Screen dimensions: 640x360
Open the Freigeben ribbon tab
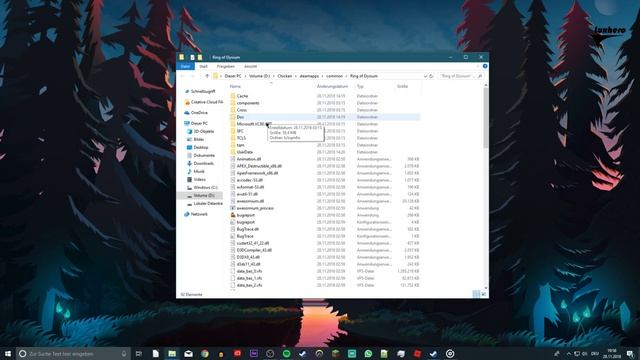(226, 66)
